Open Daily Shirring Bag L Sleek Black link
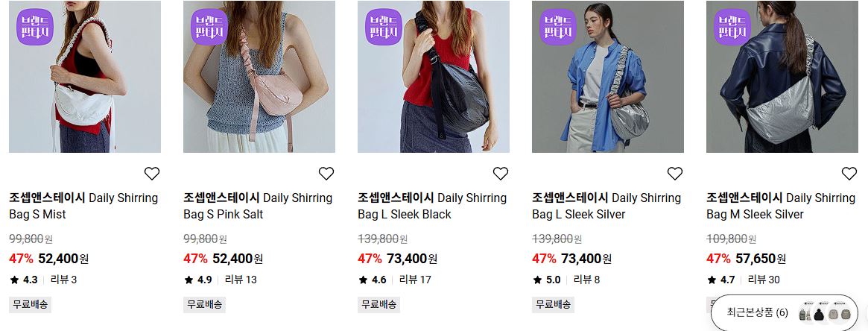 point(432,206)
